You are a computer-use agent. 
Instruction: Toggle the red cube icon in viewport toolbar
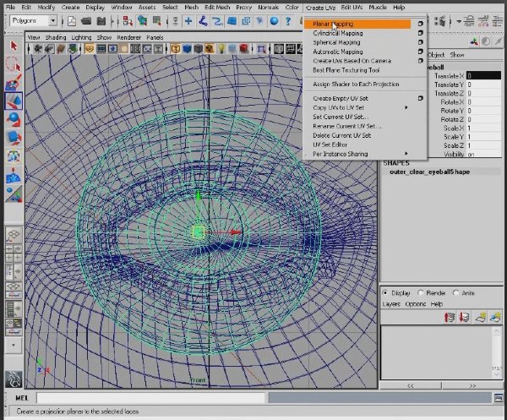pos(244,49)
